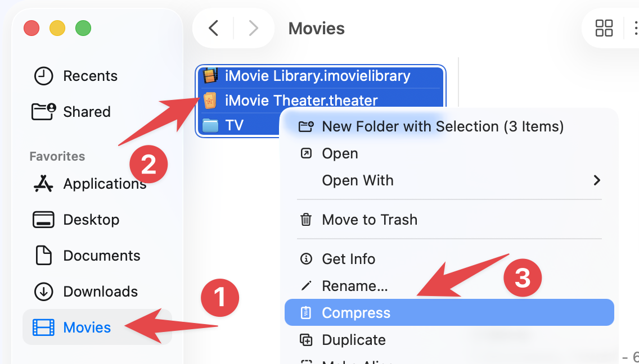Viewport: 639px width, 364px height.
Task: Expand the Open With submenu arrow
Action: point(596,180)
